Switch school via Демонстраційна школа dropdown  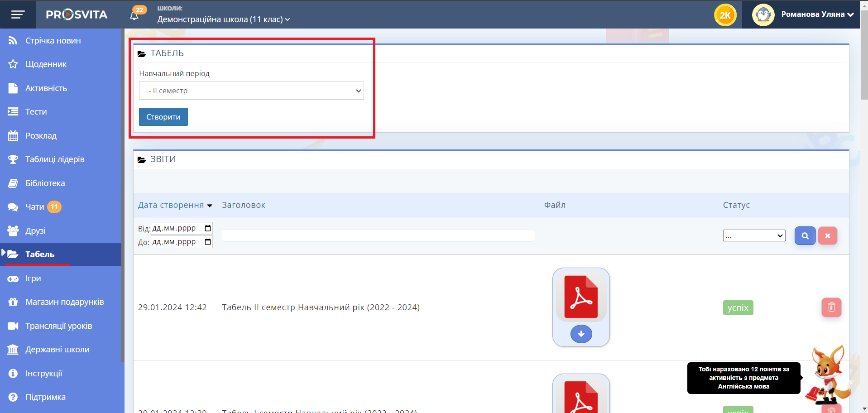click(224, 19)
